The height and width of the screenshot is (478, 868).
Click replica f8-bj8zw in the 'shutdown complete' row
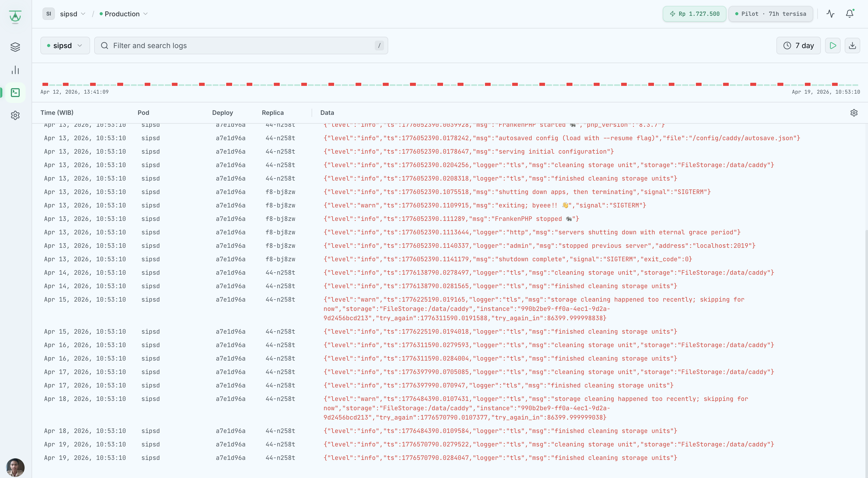point(280,259)
